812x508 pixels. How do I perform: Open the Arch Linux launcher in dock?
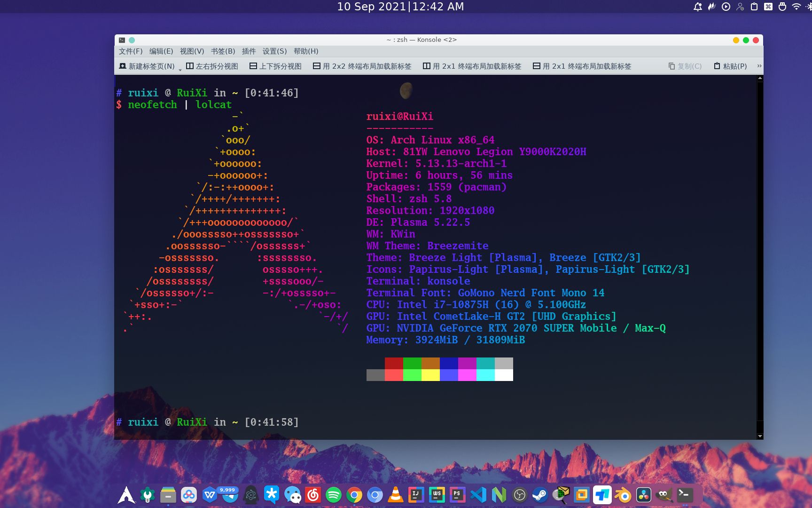126,495
